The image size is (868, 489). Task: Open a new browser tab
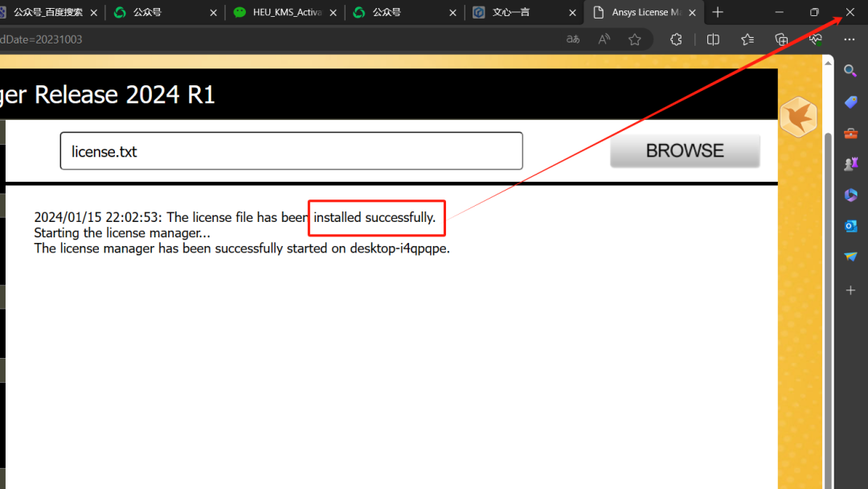(x=718, y=12)
